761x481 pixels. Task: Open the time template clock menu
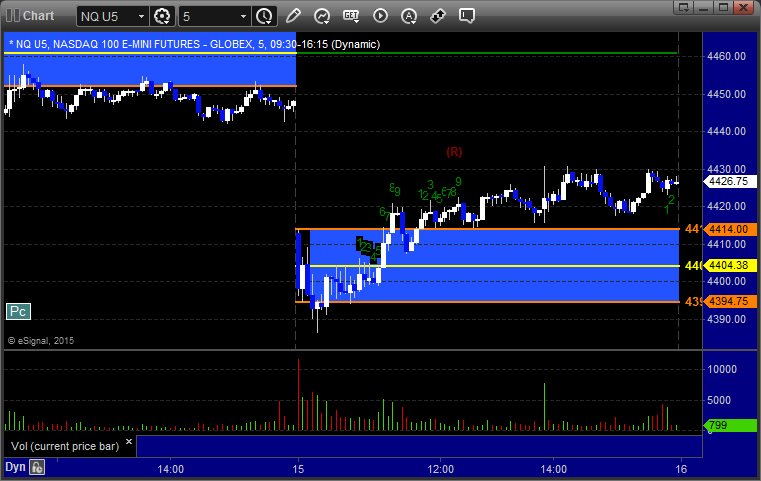pos(265,17)
